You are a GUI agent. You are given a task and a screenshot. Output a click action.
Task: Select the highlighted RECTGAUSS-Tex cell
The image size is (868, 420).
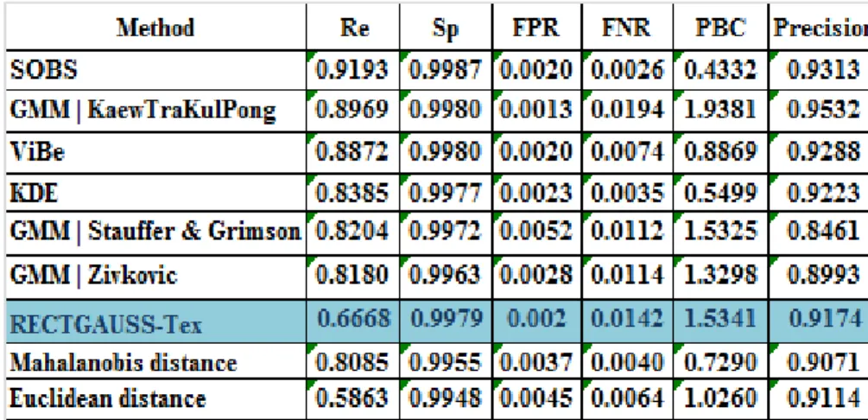[155, 321]
